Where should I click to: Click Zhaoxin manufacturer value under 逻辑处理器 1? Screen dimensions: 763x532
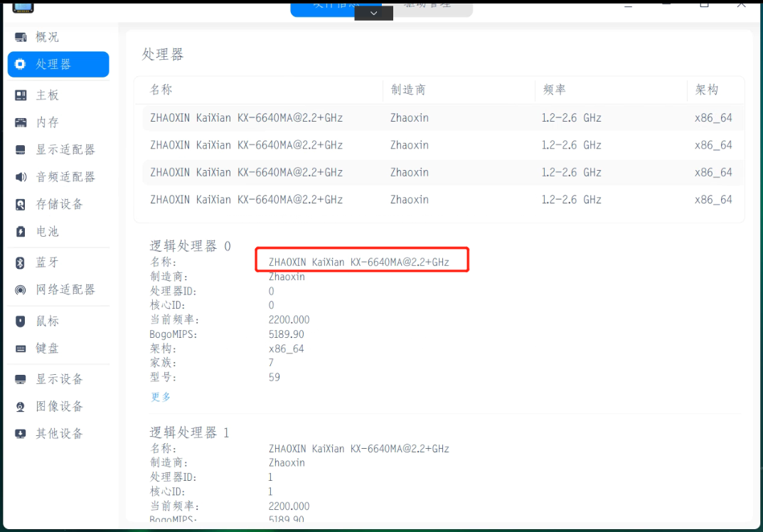[287, 463]
